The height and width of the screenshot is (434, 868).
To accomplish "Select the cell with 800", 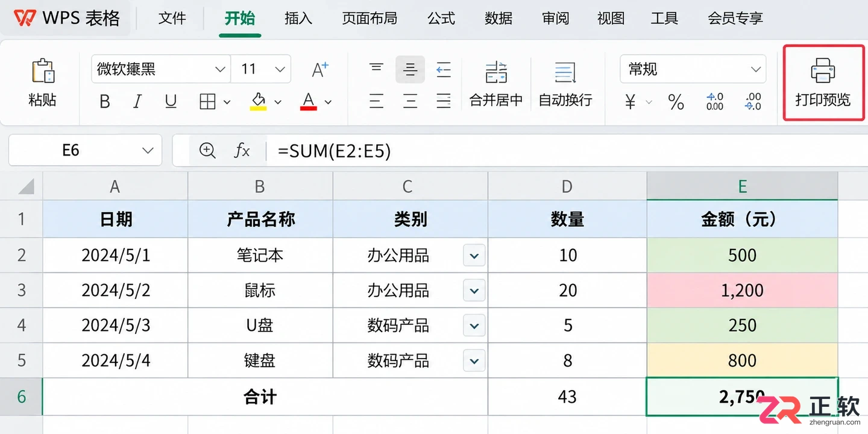I will pyautogui.click(x=742, y=360).
